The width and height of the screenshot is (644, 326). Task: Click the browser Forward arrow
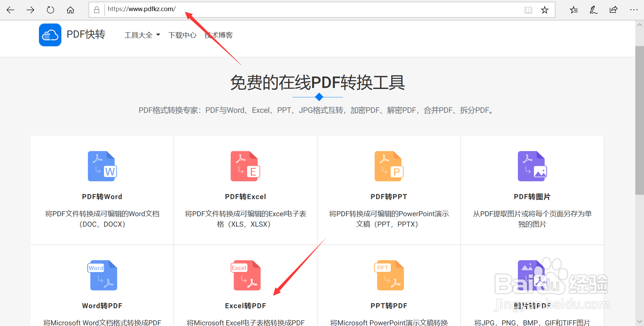coord(31,10)
